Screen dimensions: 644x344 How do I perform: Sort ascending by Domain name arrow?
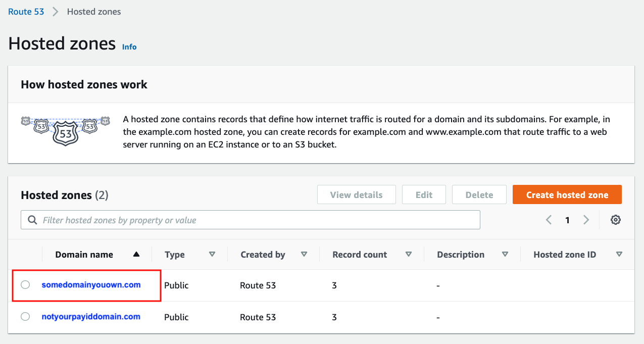tap(136, 255)
